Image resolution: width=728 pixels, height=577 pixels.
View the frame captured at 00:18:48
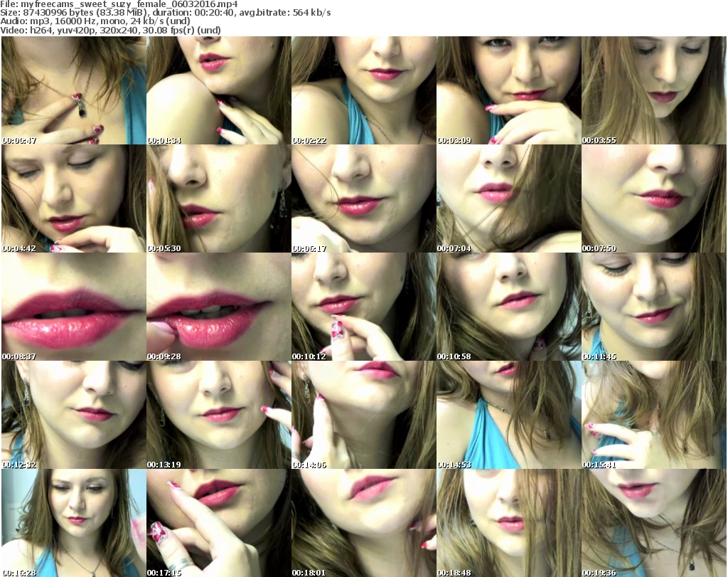click(x=509, y=523)
